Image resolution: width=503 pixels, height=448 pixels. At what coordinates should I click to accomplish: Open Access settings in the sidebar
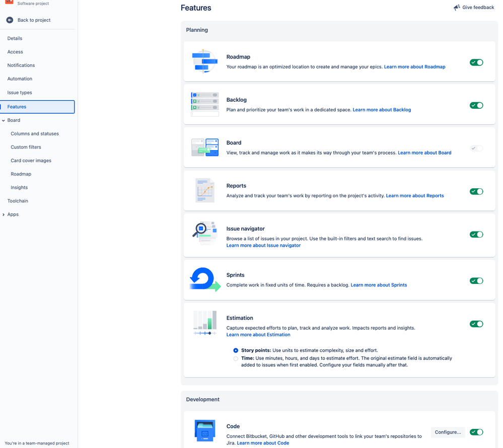click(x=15, y=52)
